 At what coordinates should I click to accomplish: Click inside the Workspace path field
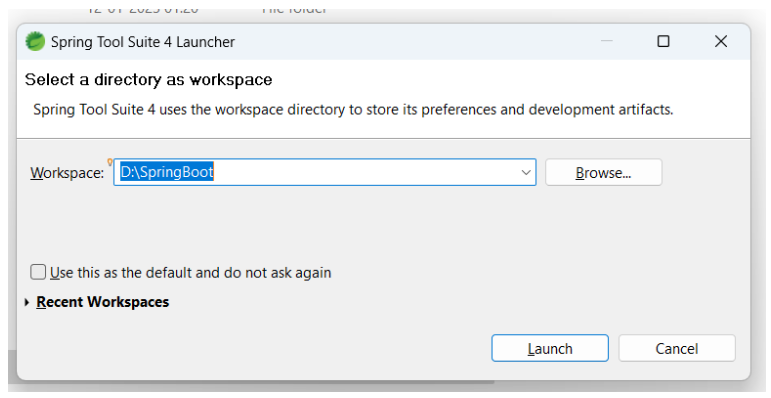[x=325, y=172]
